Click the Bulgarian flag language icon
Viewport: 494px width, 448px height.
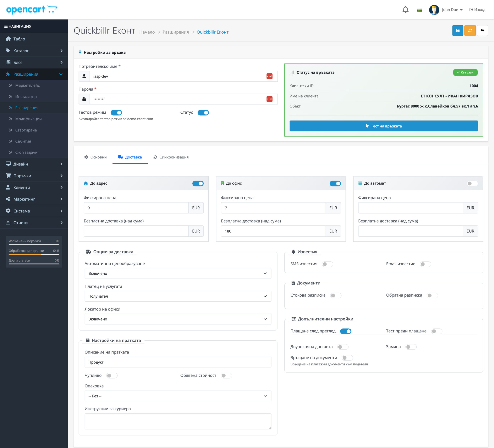(419, 10)
